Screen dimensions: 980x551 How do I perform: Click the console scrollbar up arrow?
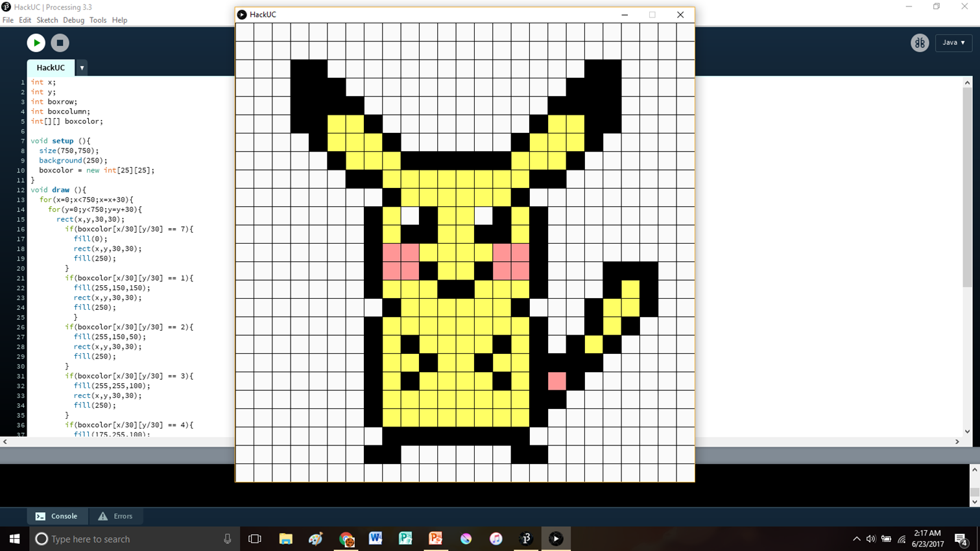[974, 469]
